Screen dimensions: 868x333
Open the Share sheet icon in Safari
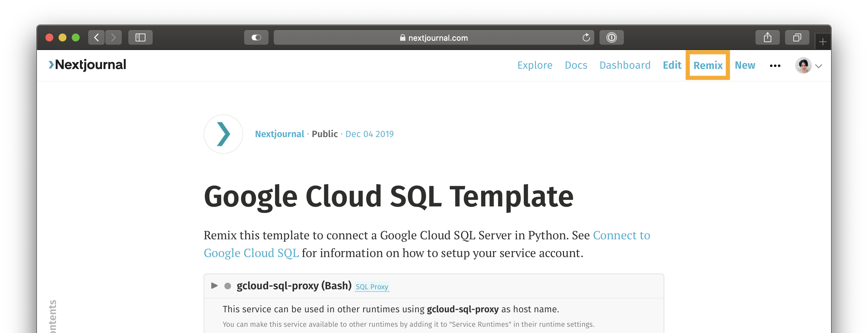click(x=767, y=37)
